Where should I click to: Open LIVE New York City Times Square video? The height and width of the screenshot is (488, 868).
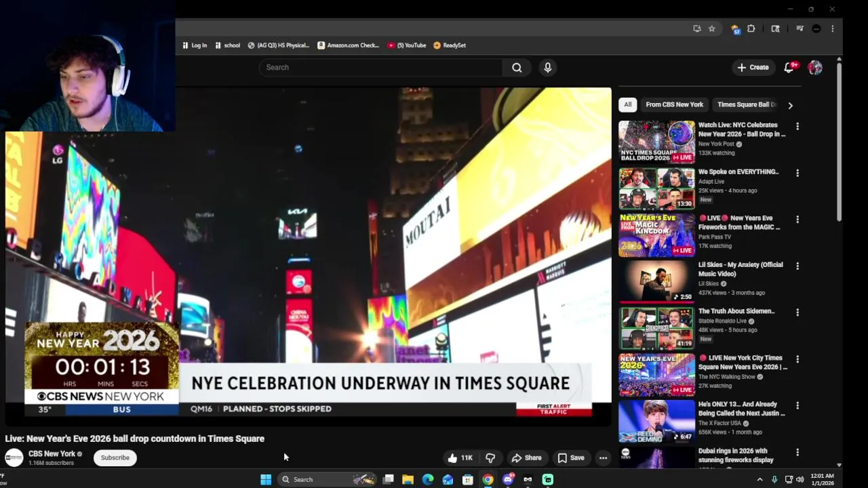pyautogui.click(x=656, y=375)
